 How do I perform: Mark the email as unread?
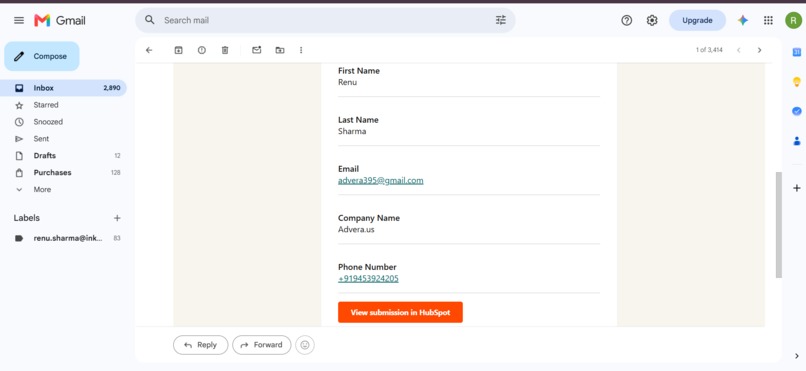tap(257, 50)
